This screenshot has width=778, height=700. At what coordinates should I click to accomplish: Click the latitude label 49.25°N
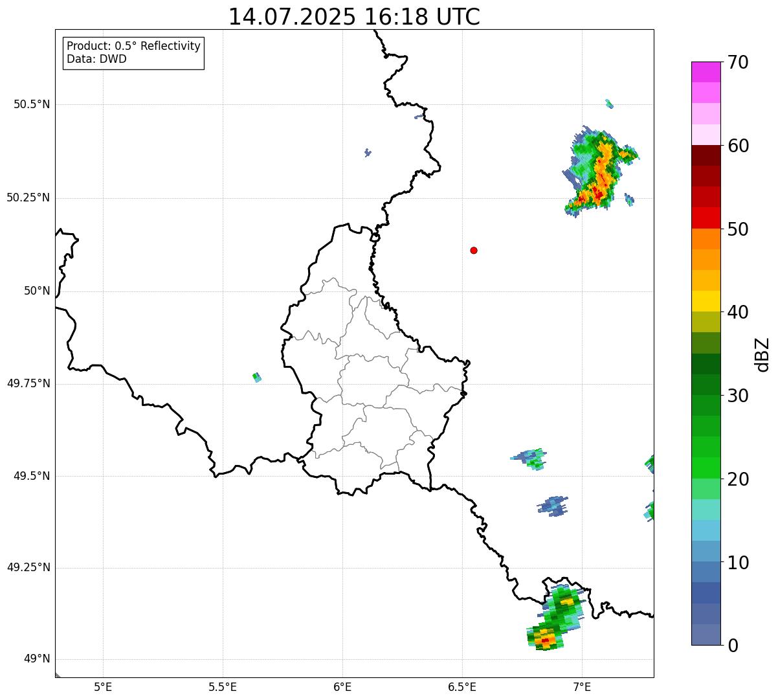[x=28, y=567]
